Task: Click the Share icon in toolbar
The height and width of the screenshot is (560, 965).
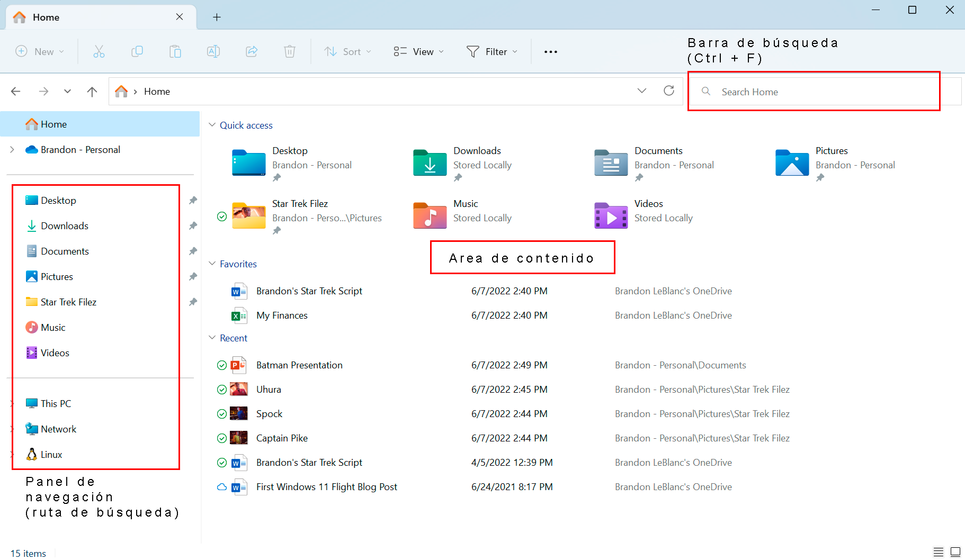Action: tap(252, 51)
